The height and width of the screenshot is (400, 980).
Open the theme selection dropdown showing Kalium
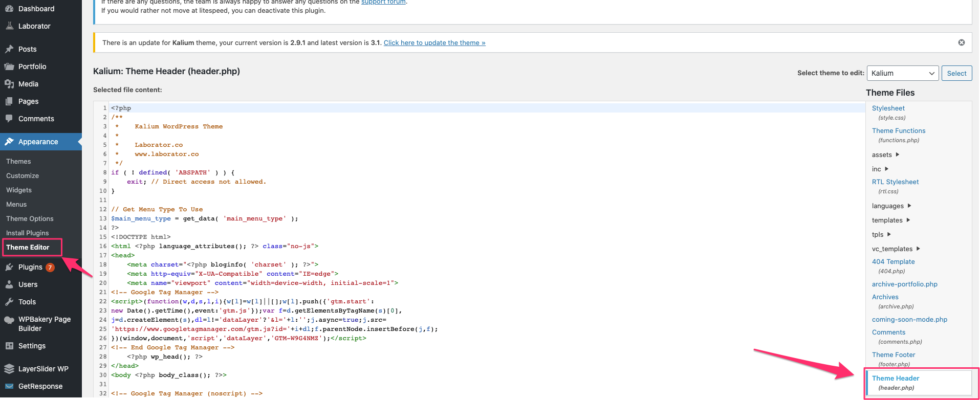click(903, 73)
